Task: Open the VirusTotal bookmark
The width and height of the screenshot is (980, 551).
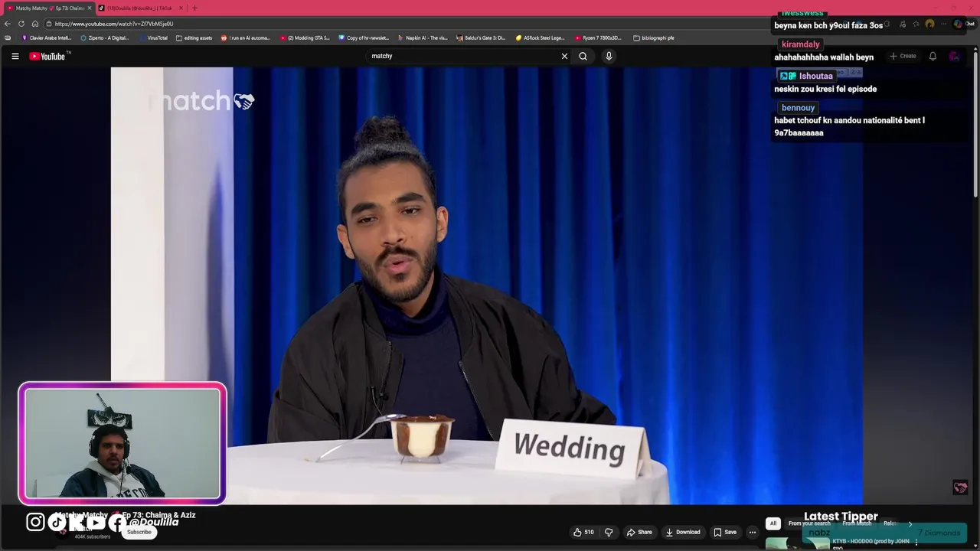Action: tap(153, 37)
